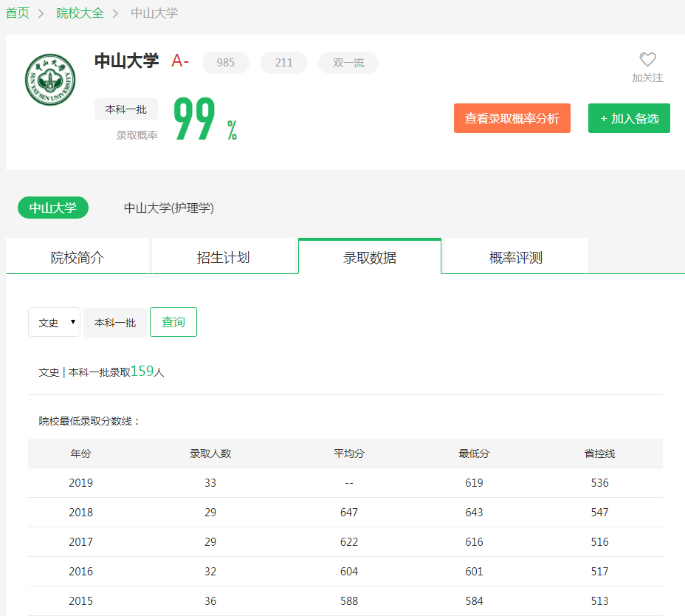Switch to the 院校简介 tab
The height and width of the screenshot is (616, 685).
tap(78, 257)
